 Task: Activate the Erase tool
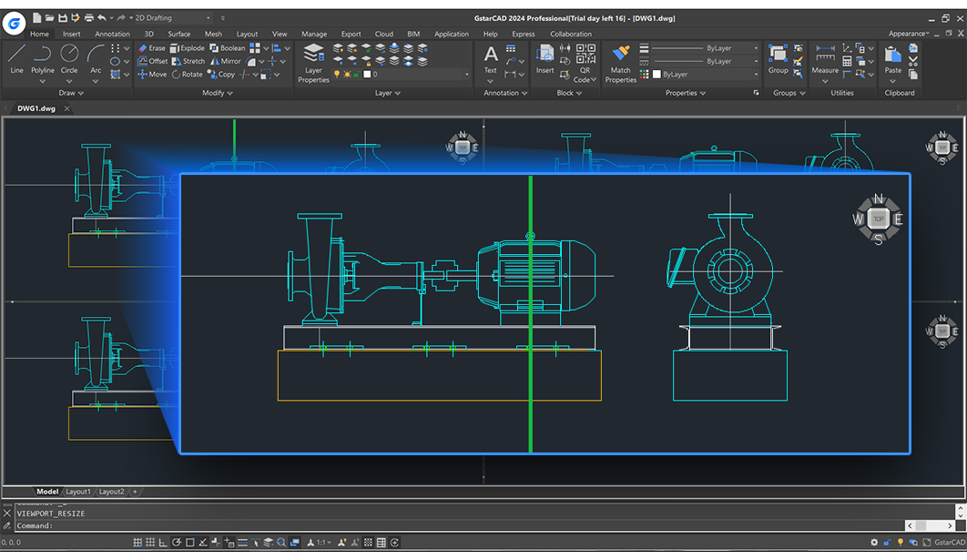(151, 48)
